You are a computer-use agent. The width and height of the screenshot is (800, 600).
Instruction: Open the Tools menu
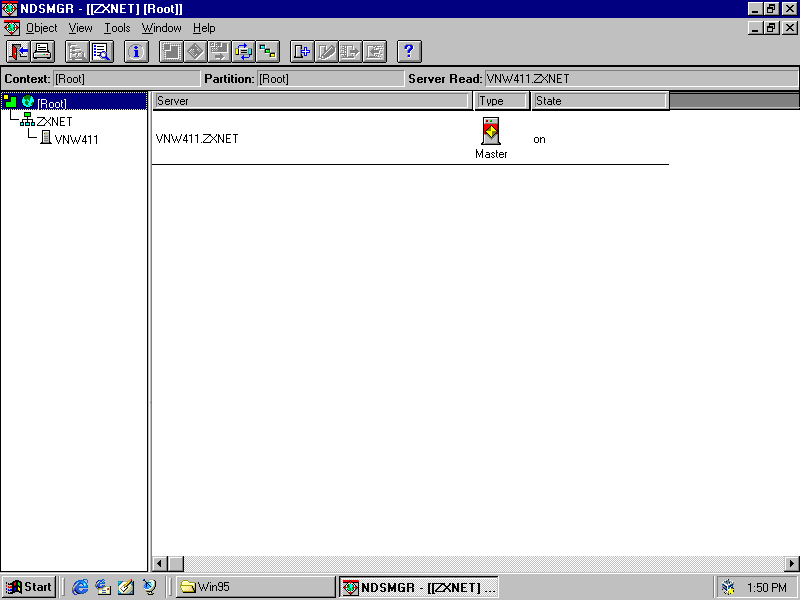(117, 28)
